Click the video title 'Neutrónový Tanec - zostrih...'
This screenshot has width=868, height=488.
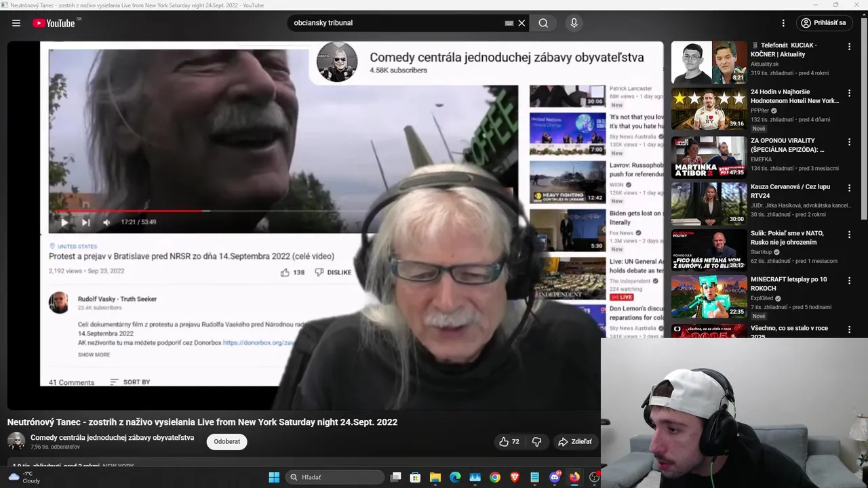[x=202, y=422]
